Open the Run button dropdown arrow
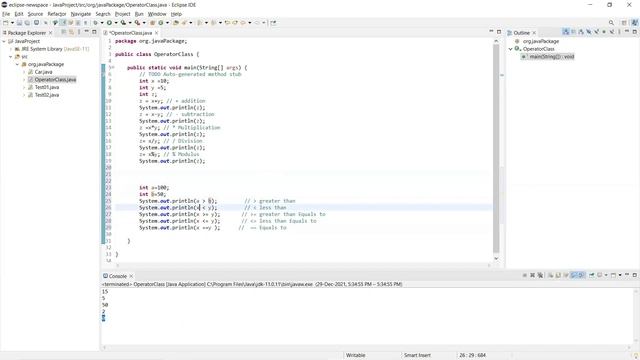The height and width of the screenshot is (360, 640). [116, 23]
